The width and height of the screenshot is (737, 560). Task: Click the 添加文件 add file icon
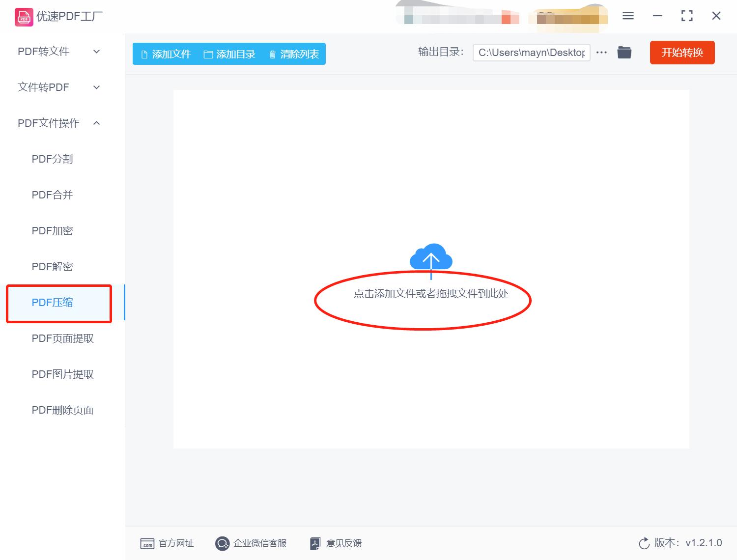click(x=144, y=54)
